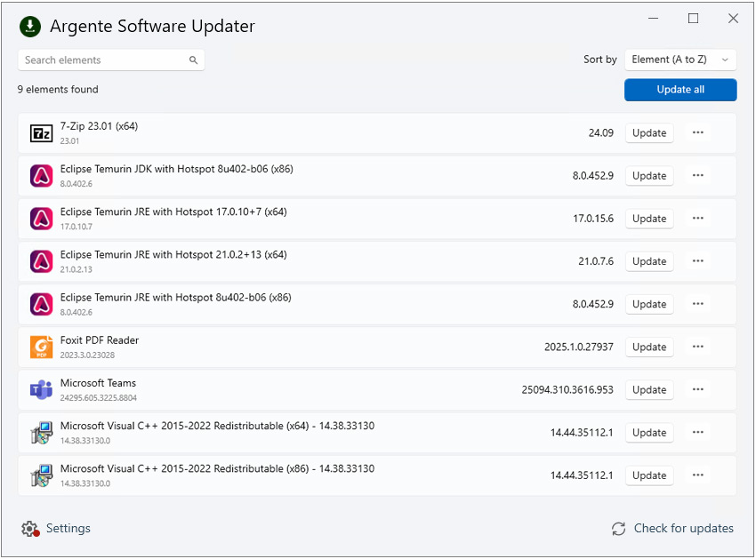The height and width of the screenshot is (559, 756).
Task: Open more options for Temurin JRE 8u402-b06
Action: pyautogui.click(x=697, y=304)
